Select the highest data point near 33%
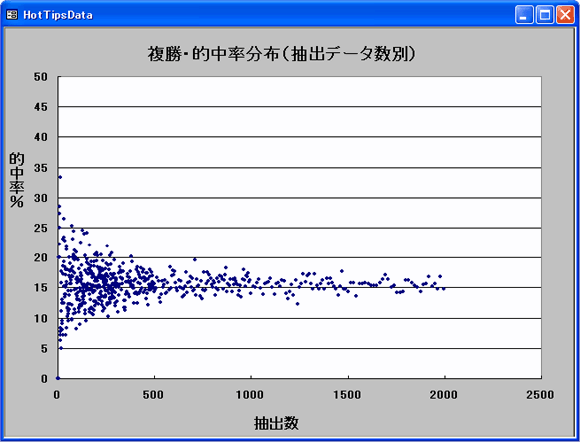580x442 pixels. point(60,177)
